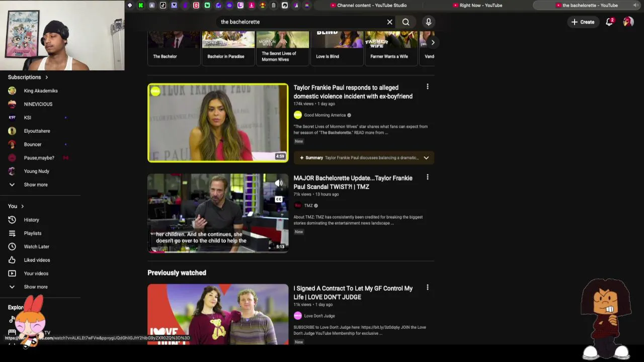The width and height of the screenshot is (644, 362).
Task: Open Good Morning America channel link
Action: [x=325, y=115]
